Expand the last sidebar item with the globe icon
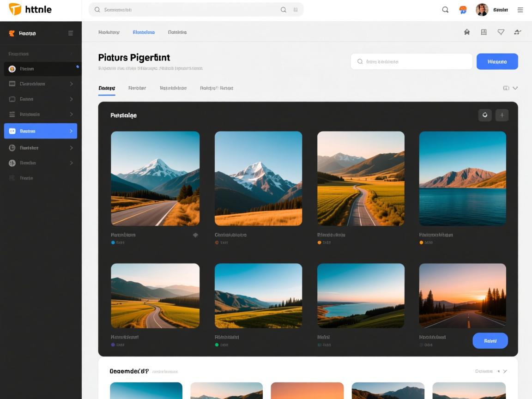Image resolution: width=532 pixels, height=399 pixels. pos(71,163)
